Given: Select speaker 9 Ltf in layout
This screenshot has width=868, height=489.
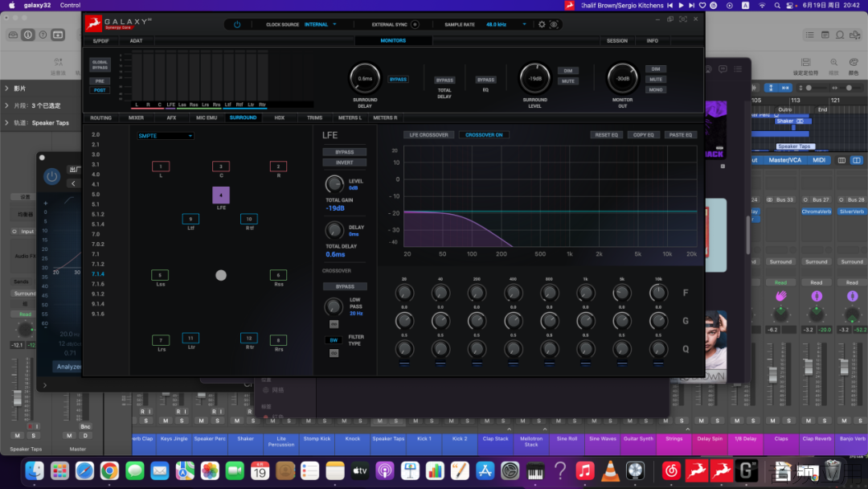Looking at the screenshot, I should point(190,219).
